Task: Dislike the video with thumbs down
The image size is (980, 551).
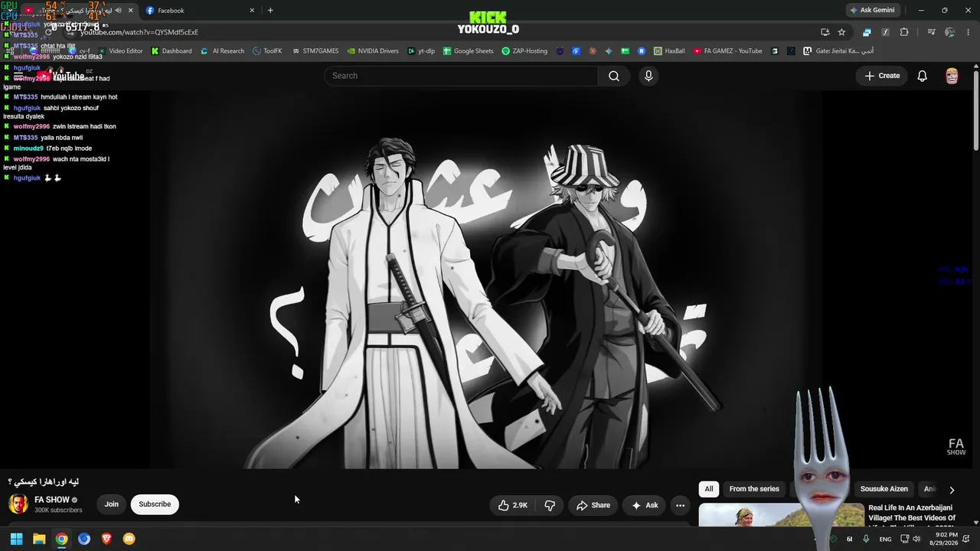Action: click(x=550, y=505)
